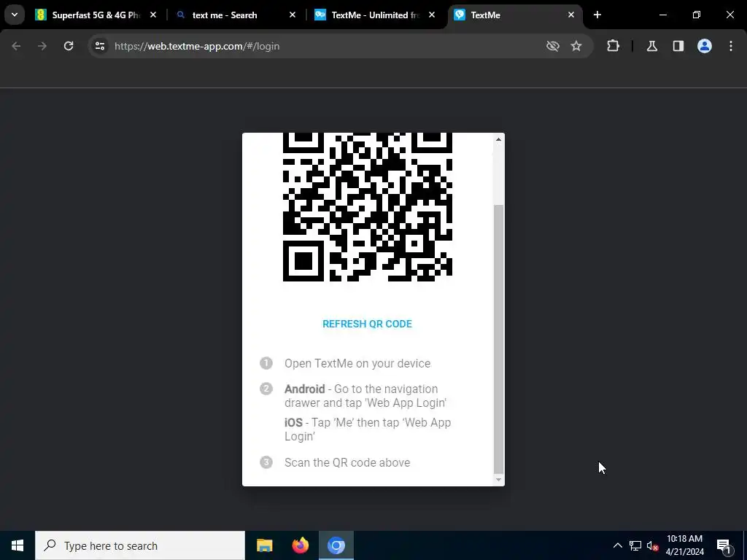This screenshot has height=560, width=747.
Task: Open the clock and date display
Action: point(684,545)
